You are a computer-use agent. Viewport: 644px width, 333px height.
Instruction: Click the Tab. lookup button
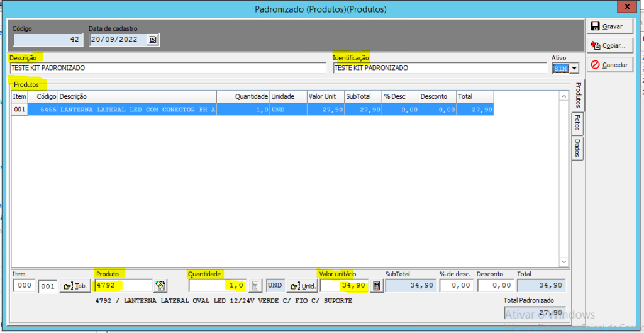click(75, 286)
